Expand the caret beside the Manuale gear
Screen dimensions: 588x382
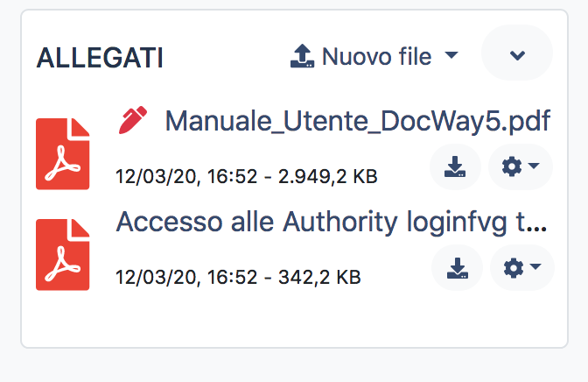[x=534, y=166]
